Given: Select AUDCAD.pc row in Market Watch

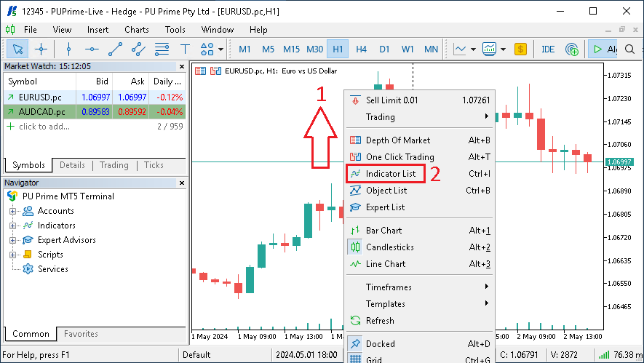Looking at the screenshot, I should [x=95, y=112].
